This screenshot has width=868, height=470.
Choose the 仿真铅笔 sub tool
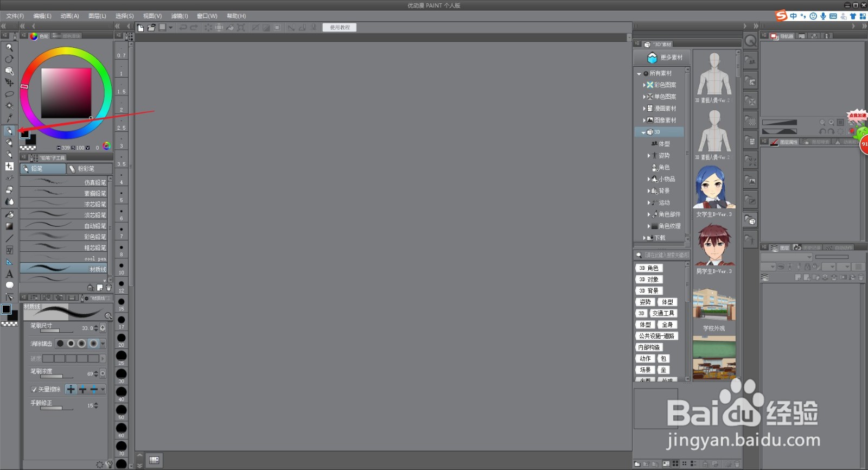(63, 182)
